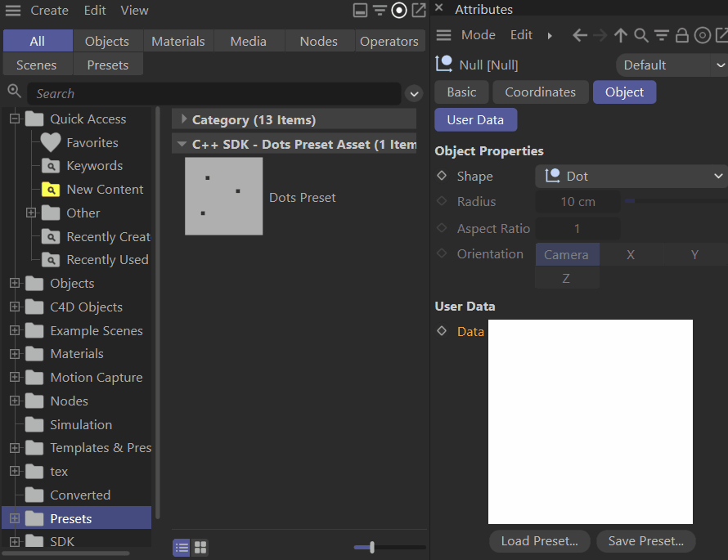The image size is (728, 560).
Task: Expand the C4D Objects tree folder
Action: click(14, 307)
